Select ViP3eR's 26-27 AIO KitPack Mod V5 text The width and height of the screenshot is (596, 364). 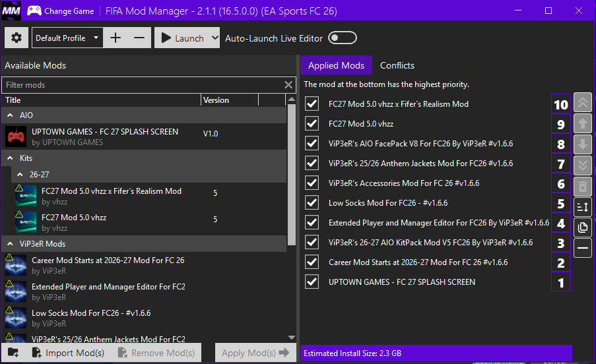[x=430, y=242]
